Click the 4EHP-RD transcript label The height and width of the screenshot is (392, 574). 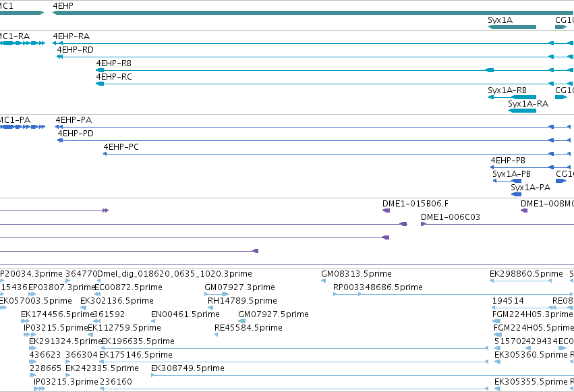[x=76, y=50]
